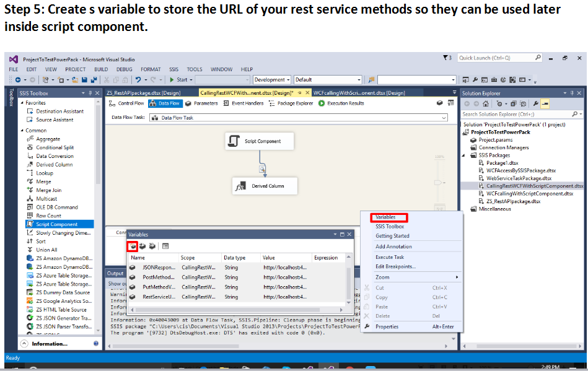Toggle the Preview Selected Items icon in Solution Explorer
This screenshot has height=371, width=588.
[545, 104]
